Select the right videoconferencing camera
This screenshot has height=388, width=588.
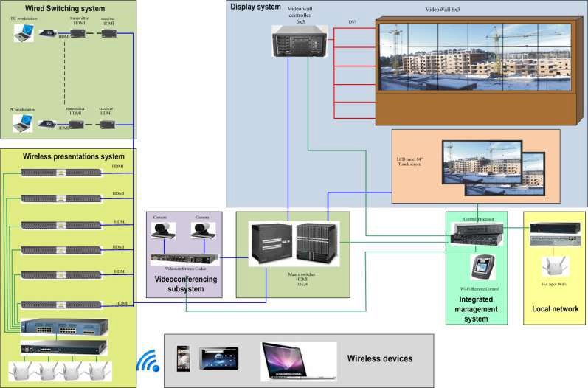201,231
